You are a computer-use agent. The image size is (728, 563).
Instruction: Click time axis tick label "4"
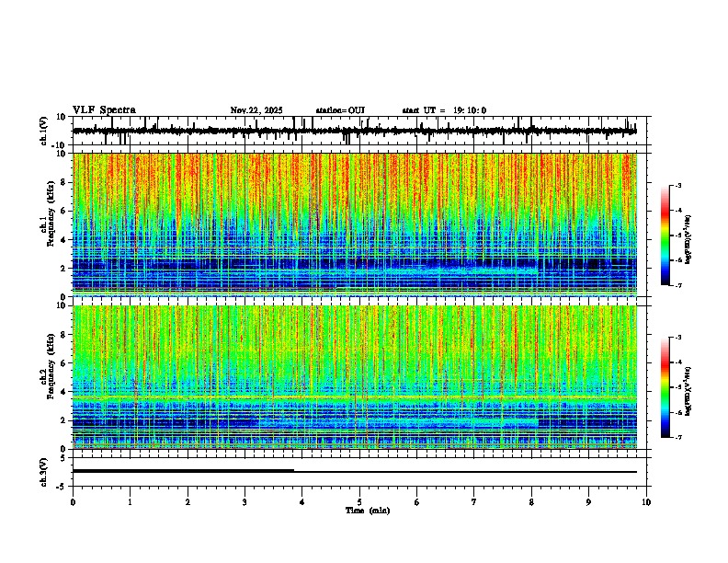(x=302, y=502)
